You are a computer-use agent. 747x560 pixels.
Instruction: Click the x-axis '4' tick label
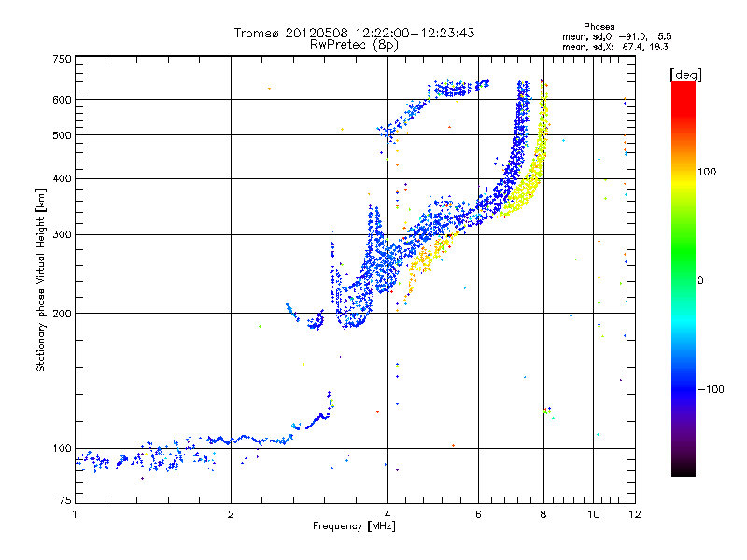click(387, 514)
